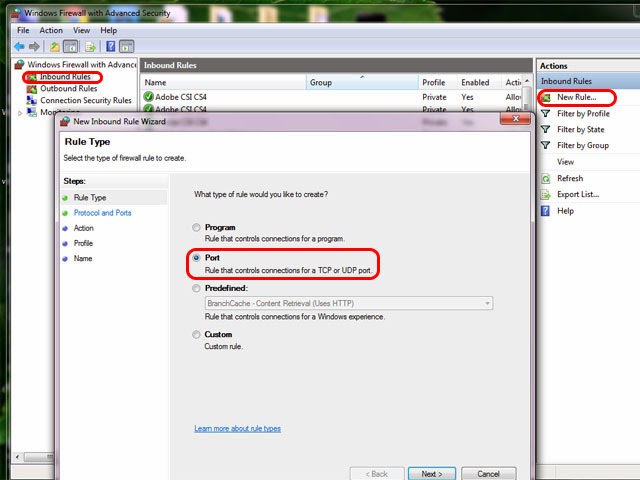Click the New Inbound Rule Wizard title icon
Viewport: 640px width, 480px height.
(65, 121)
